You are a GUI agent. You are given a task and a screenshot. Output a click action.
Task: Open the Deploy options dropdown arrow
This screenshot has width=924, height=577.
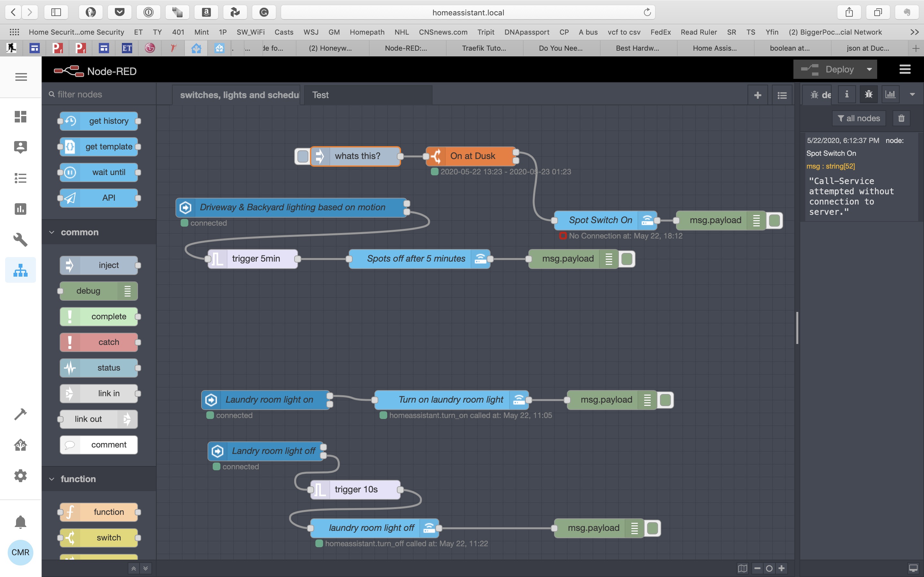869,69
